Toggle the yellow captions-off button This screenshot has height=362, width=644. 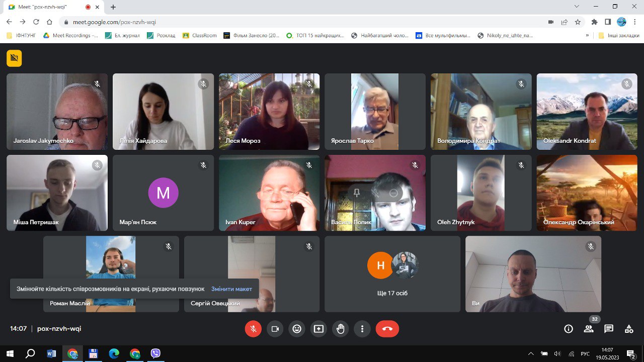click(x=14, y=58)
